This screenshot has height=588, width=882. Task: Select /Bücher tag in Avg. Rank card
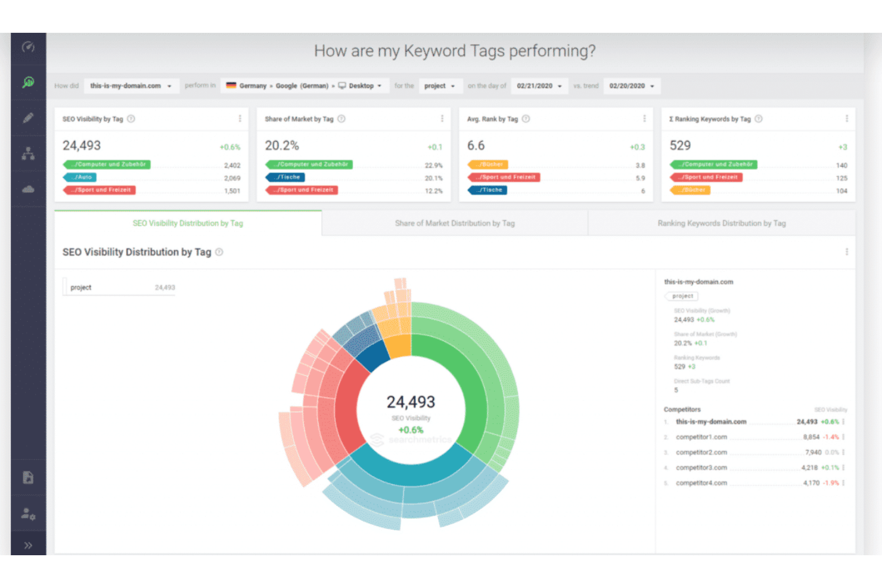click(488, 164)
